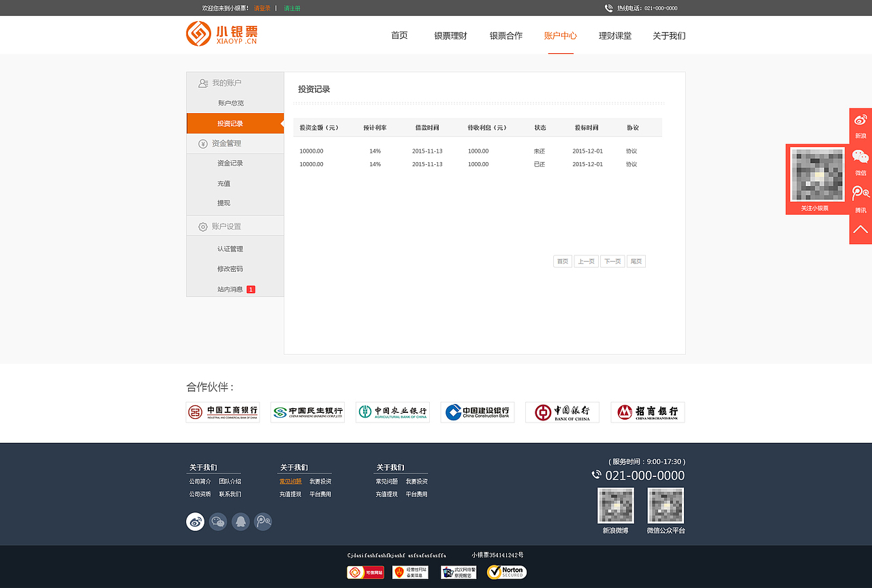
Task: Click the 首页 pagination button
Action: point(563,262)
